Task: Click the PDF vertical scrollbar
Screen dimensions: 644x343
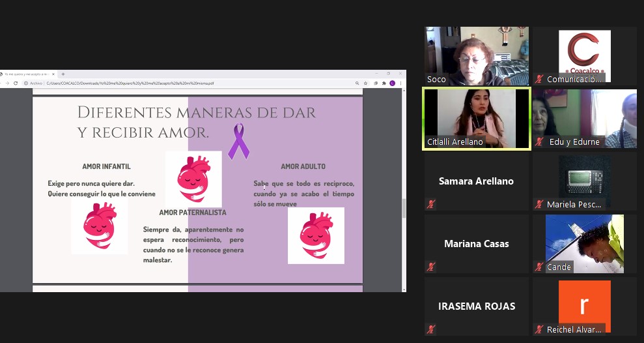Action: (x=403, y=209)
